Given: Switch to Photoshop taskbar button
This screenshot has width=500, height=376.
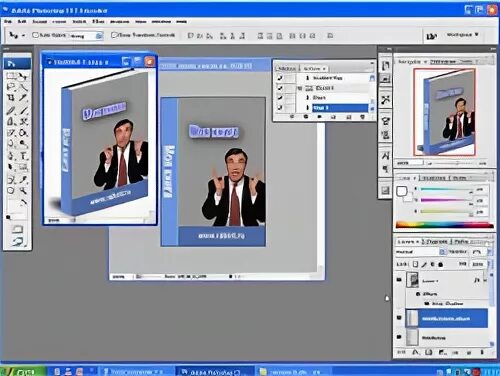Looking at the screenshot, I should pyautogui.click(x=213, y=372).
